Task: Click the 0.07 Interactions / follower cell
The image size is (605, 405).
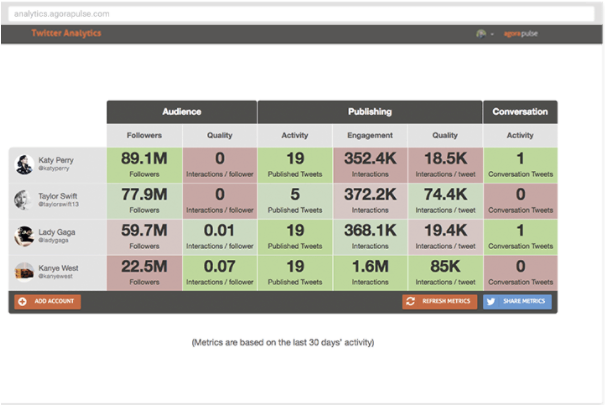Action: [x=220, y=273]
